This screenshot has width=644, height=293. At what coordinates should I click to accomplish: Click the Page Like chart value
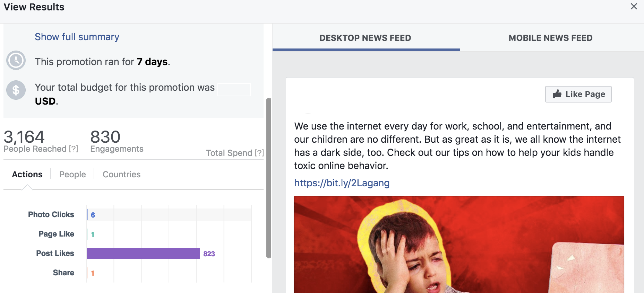click(93, 234)
